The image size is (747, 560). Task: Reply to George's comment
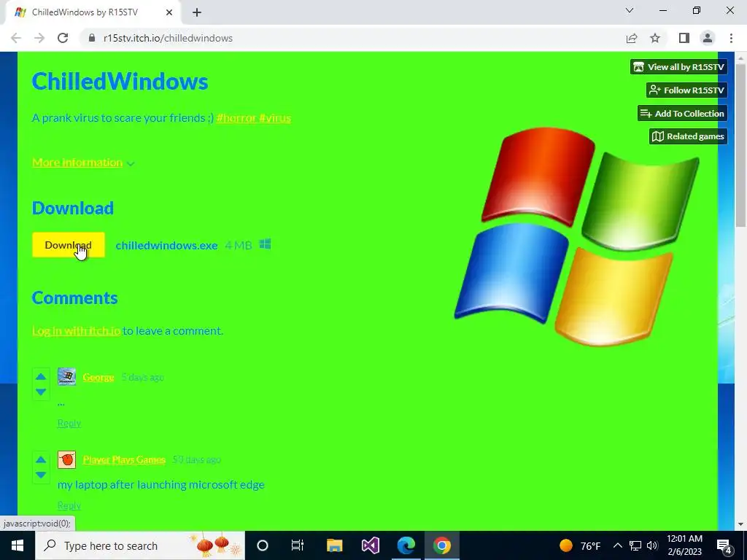69,424
